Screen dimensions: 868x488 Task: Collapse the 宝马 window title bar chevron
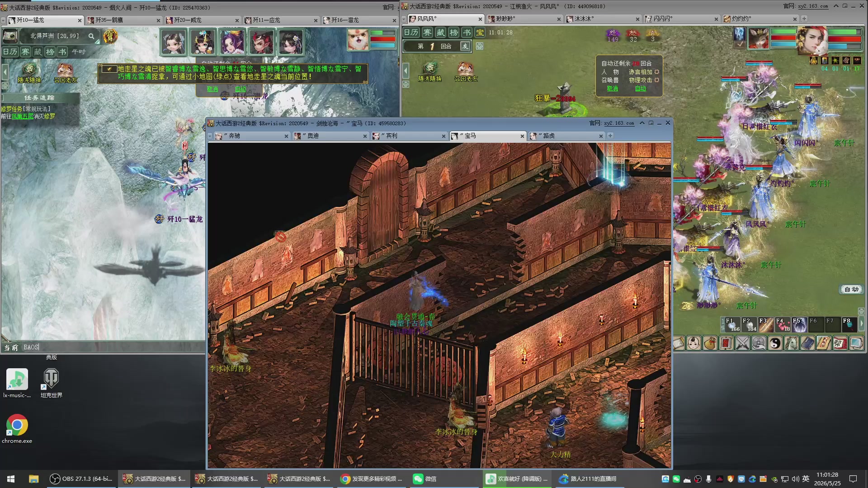(x=642, y=123)
